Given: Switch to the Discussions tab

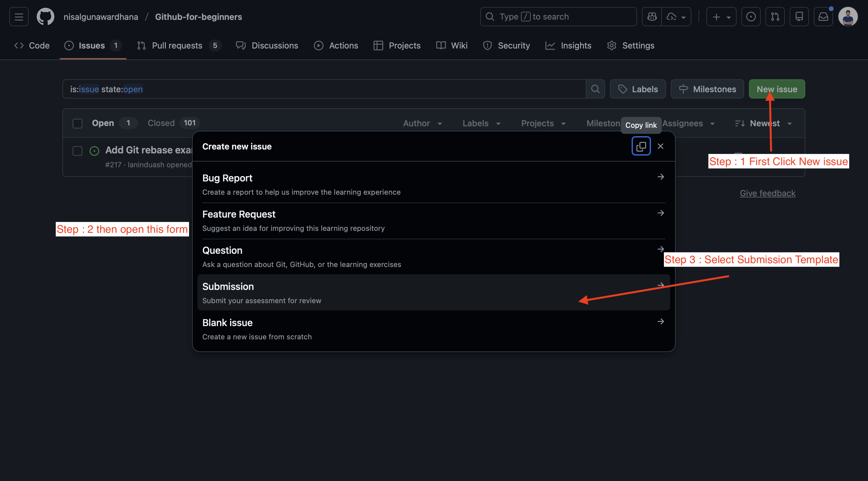Looking at the screenshot, I should tap(267, 46).
